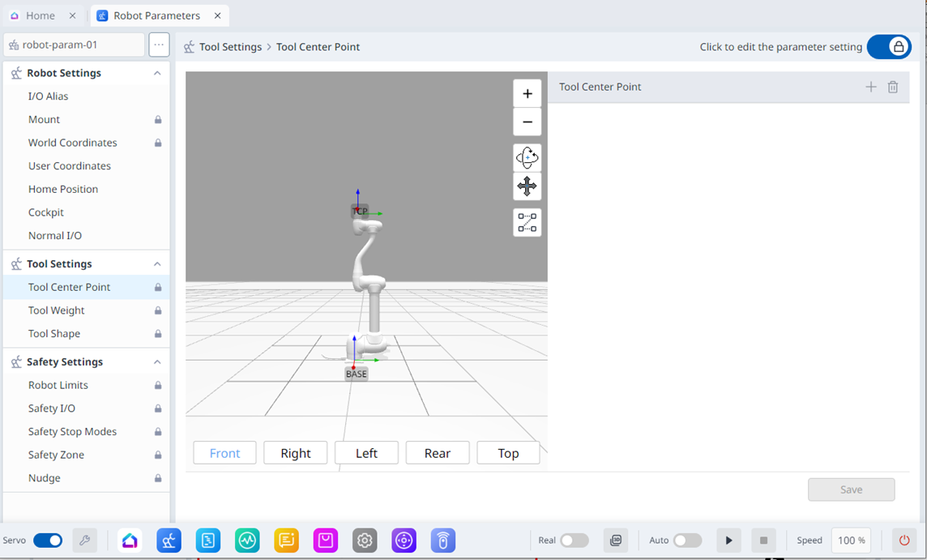
Task: Click the Save button
Action: pyautogui.click(x=851, y=489)
